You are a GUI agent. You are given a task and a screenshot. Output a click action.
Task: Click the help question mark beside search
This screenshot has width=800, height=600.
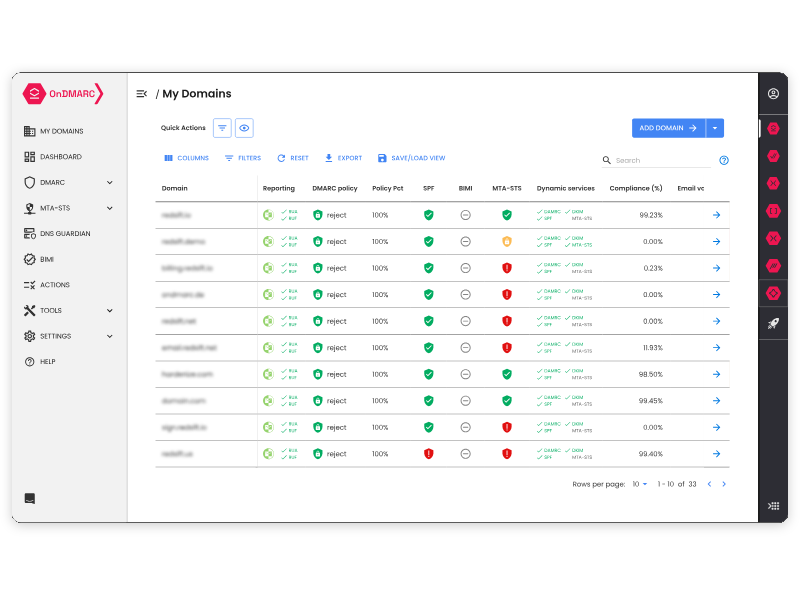click(x=724, y=160)
